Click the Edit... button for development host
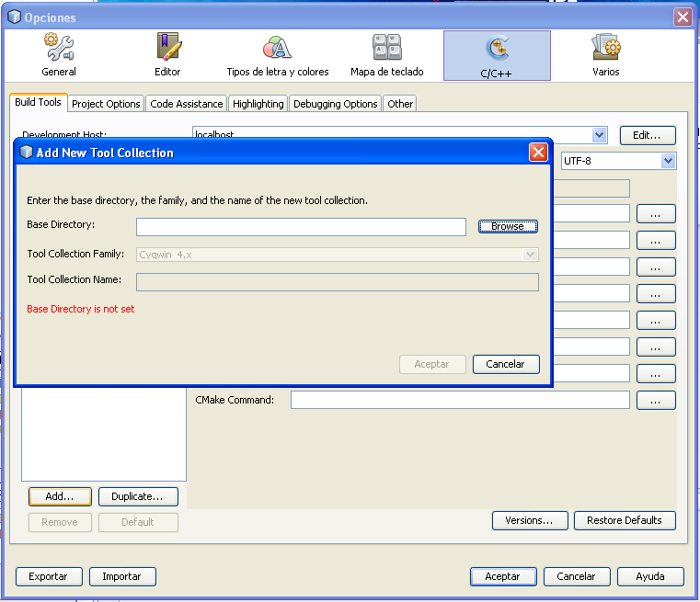The image size is (700, 602). [648, 135]
